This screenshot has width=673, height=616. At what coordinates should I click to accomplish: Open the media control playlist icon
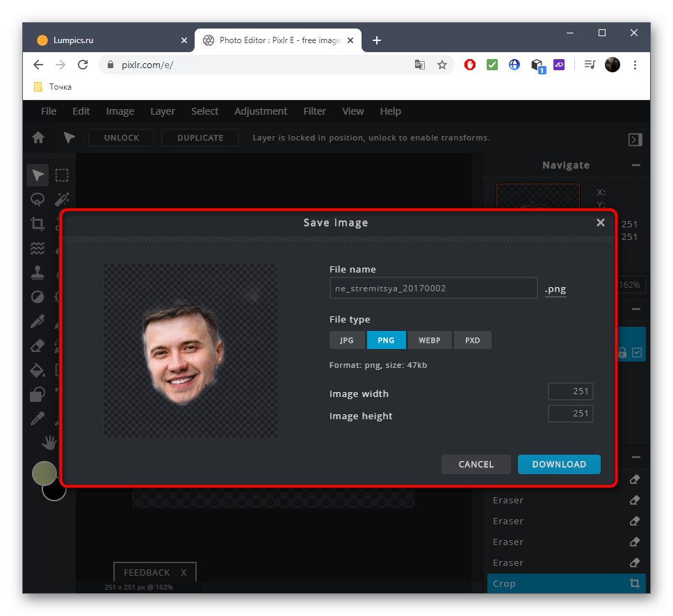click(x=590, y=65)
